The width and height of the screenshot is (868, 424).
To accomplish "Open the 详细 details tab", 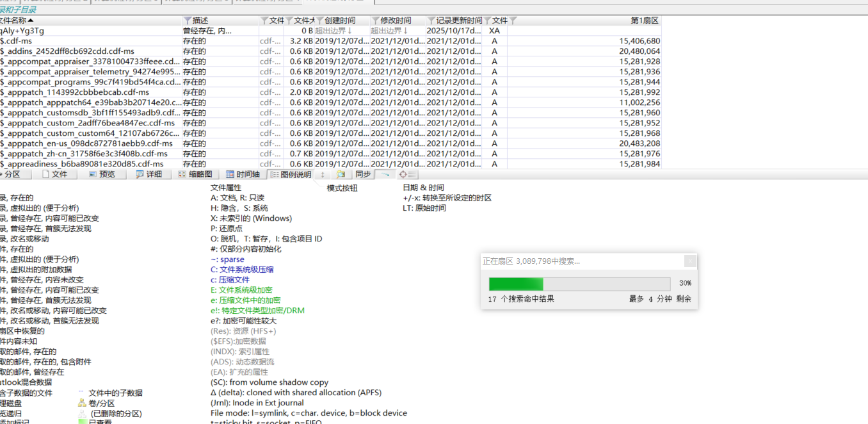I will [x=149, y=174].
